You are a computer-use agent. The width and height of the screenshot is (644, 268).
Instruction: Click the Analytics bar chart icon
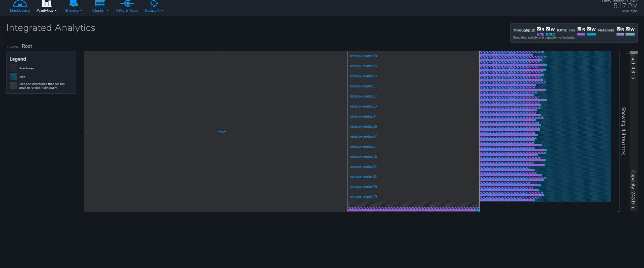click(46, 3)
